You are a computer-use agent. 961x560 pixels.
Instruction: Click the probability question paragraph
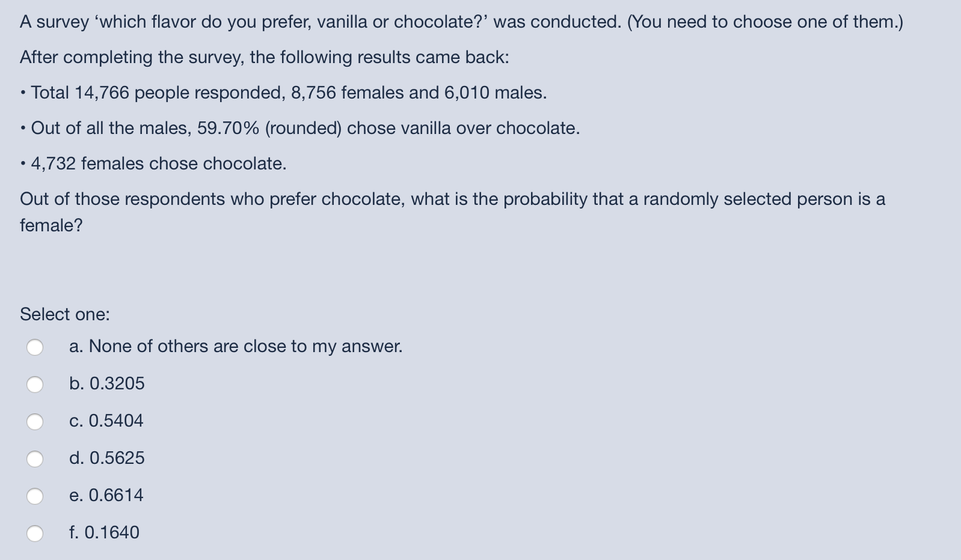(x=452, y=199)
